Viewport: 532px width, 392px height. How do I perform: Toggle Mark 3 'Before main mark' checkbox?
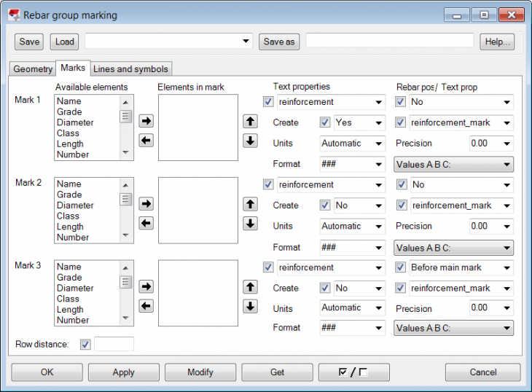401,267
